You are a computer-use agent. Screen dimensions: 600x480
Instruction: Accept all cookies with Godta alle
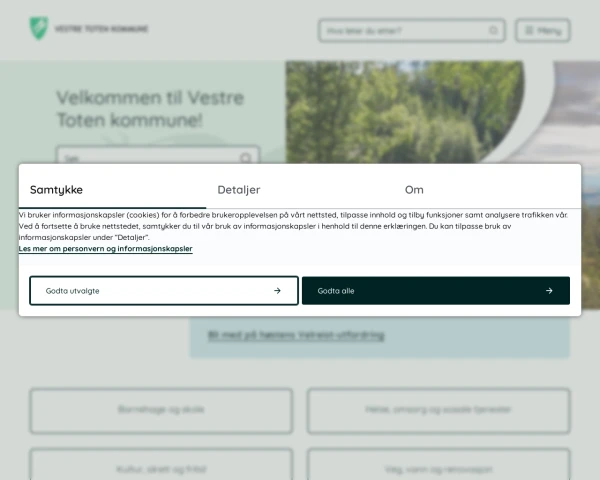(x=436, y=291)
